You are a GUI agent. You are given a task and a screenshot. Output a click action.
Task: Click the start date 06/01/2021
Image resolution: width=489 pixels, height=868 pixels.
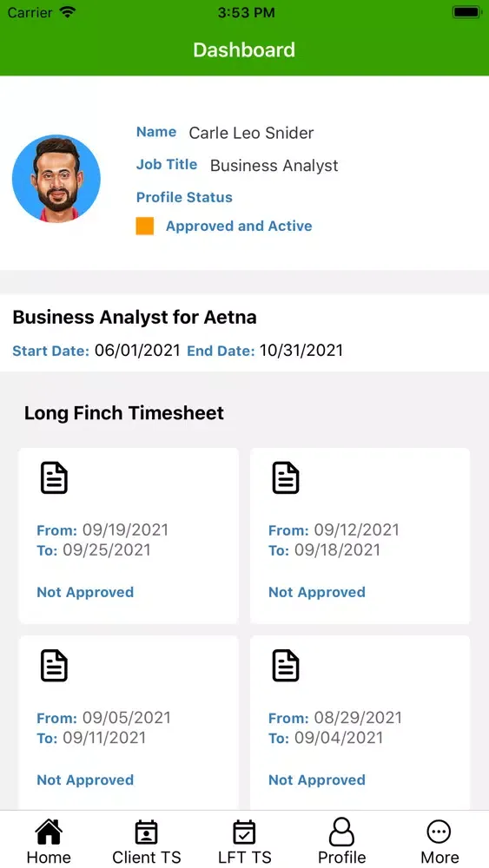coord(137,351)
